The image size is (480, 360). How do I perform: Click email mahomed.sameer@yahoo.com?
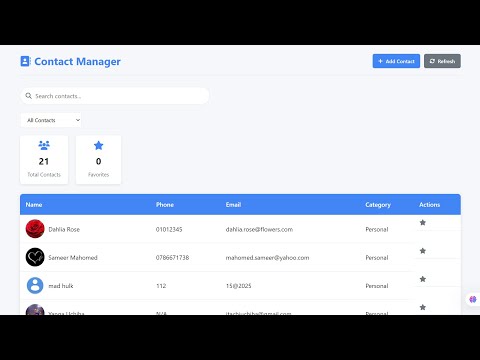tap(267, 258)
